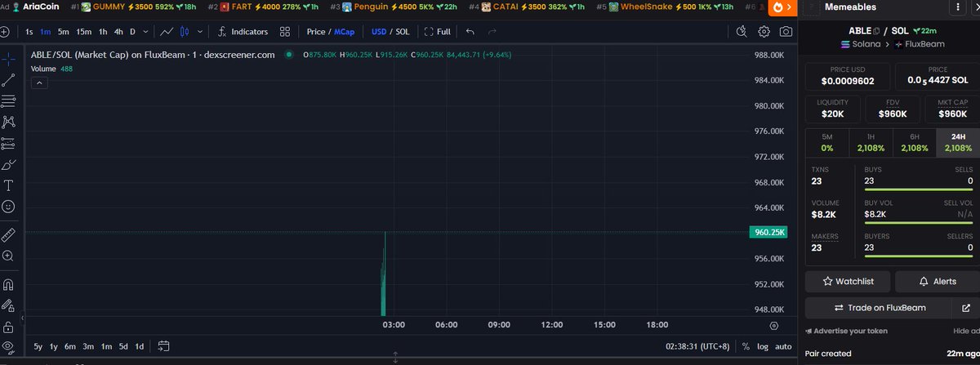Open the Indicators dialog
This screenshot has width=980, height=365.
[243, 32]
